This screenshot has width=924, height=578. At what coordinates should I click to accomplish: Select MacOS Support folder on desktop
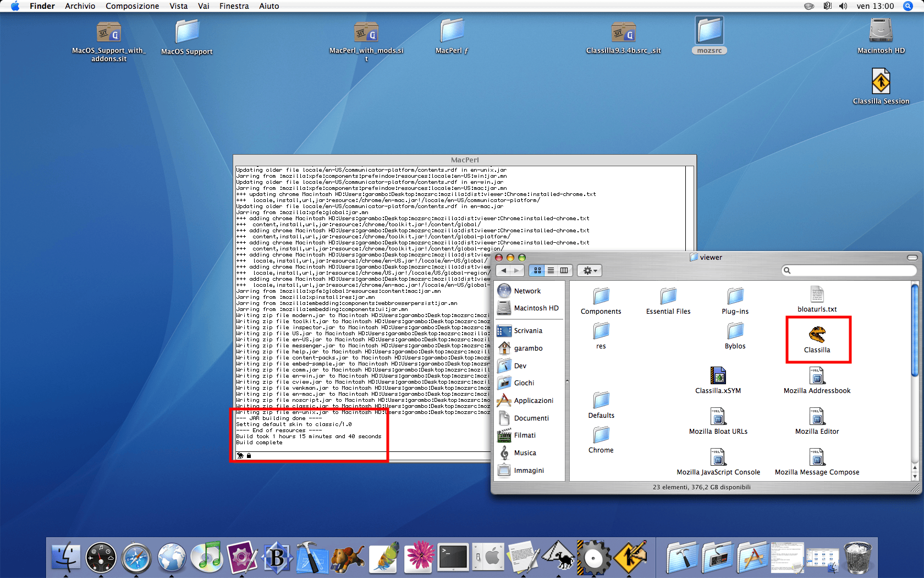(x=187, y=37)
